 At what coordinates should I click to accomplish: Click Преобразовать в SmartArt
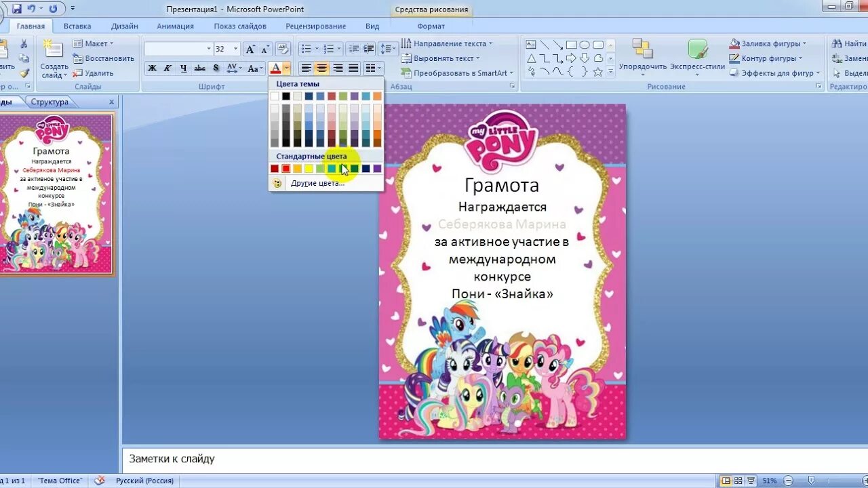pos(458,73)
